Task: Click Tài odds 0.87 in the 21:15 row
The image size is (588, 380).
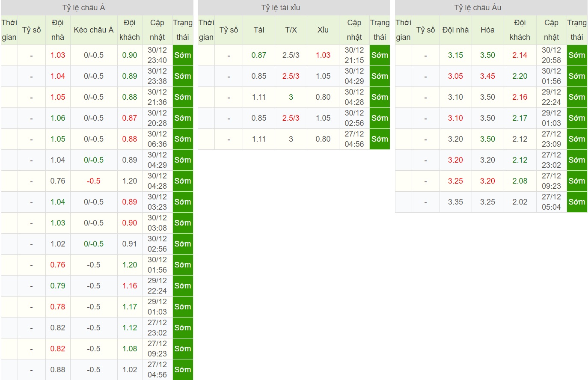Action: pyautogui.click(x=259, y=55)
